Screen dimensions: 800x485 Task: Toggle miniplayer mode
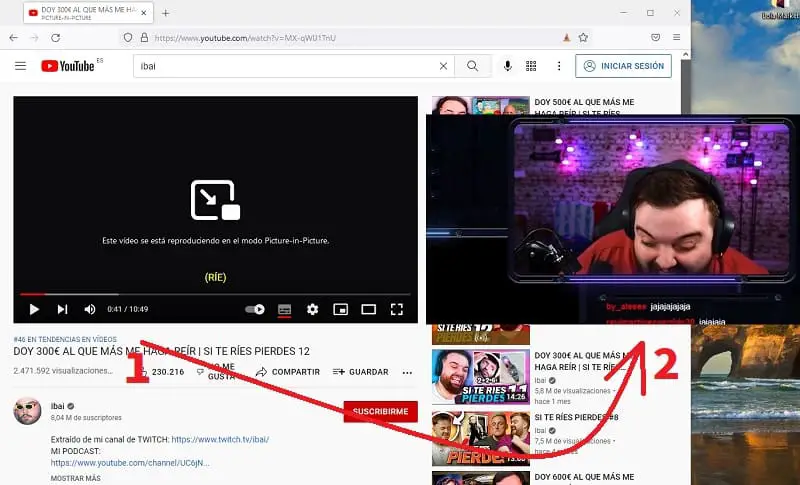click(x=340, y=309)
